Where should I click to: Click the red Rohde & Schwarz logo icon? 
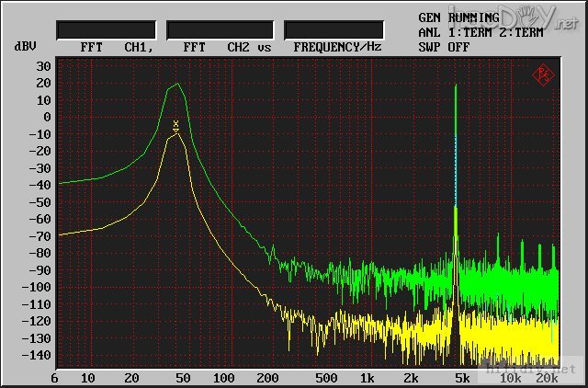543,74
